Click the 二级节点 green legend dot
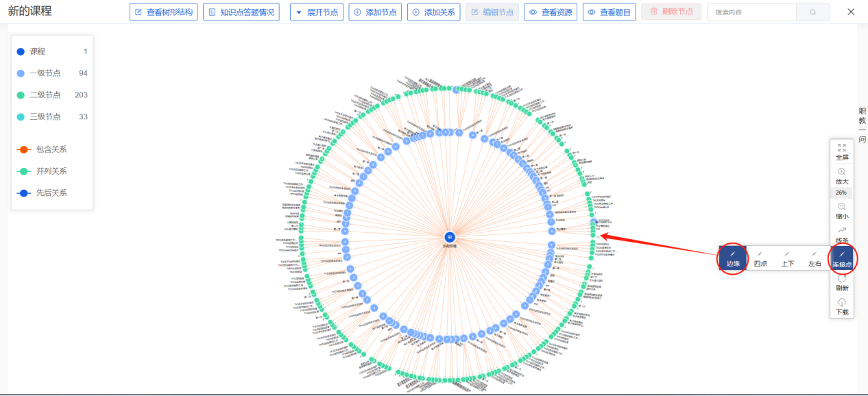 [21, 95]
